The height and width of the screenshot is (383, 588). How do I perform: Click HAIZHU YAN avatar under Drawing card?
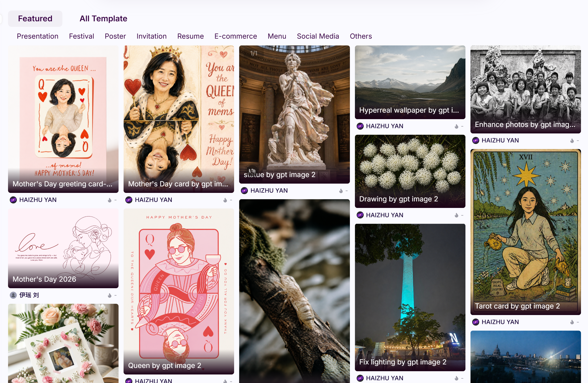click(360, 215)
